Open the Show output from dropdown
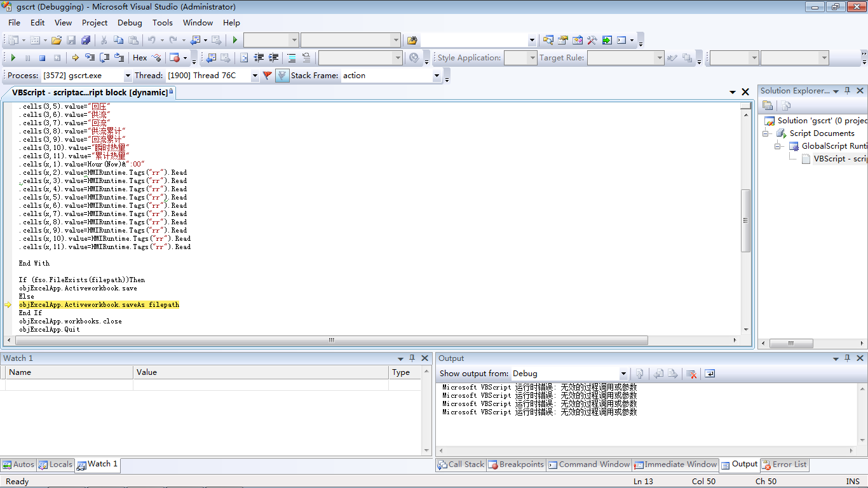The image size is (868, 488). click(623, 374)
